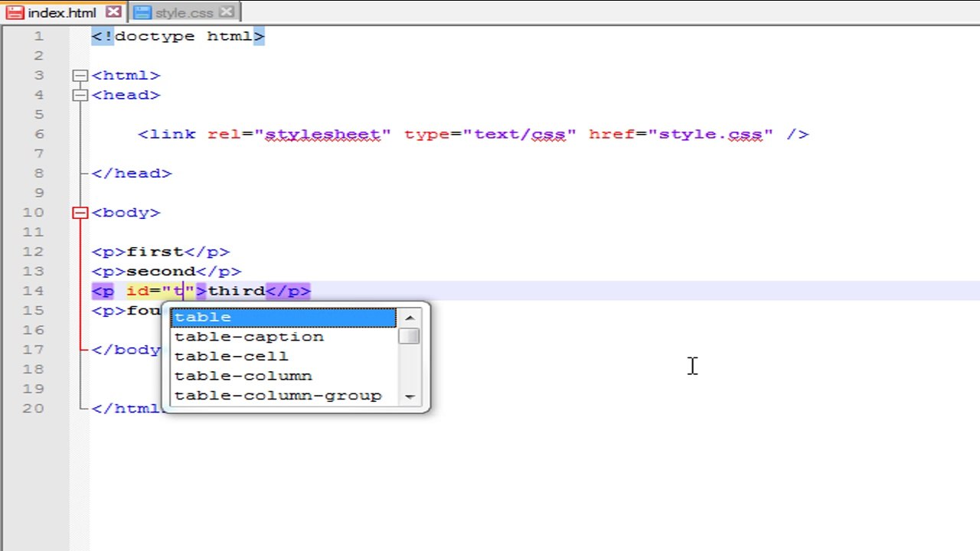Collapse the head fold marker on line 4
The image size is (980, 551).
[x=80, y=95]
